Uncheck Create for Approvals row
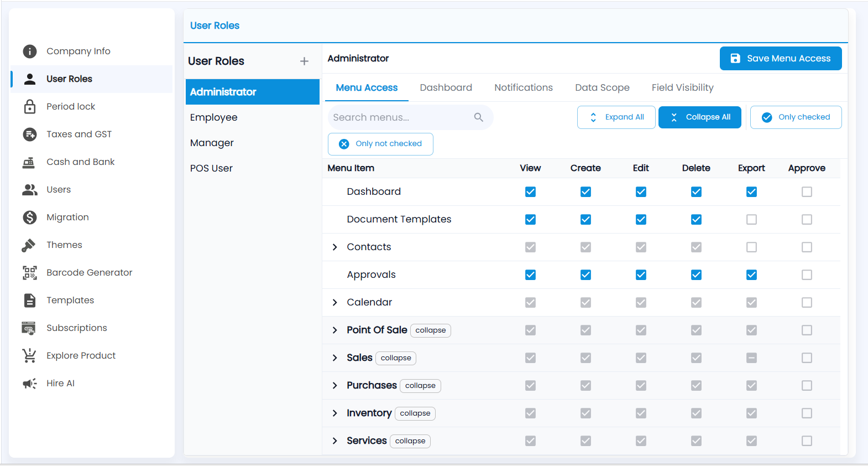This screenshot has width=868, height=466. [x=585, y=275]
